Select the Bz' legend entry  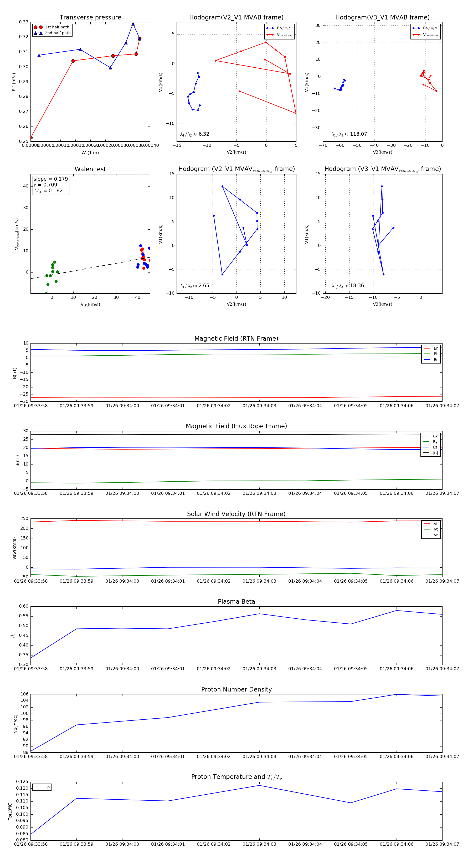pyautogui.click(x=431, y=447)
